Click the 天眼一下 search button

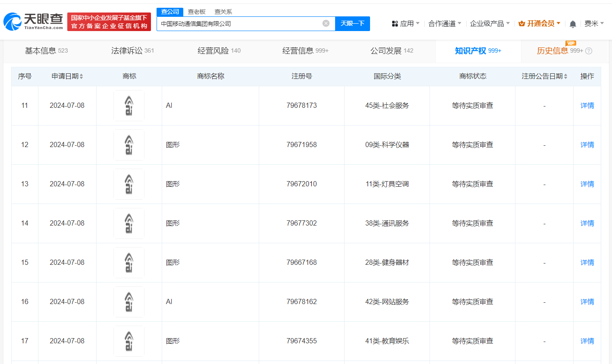click(353, 23)
